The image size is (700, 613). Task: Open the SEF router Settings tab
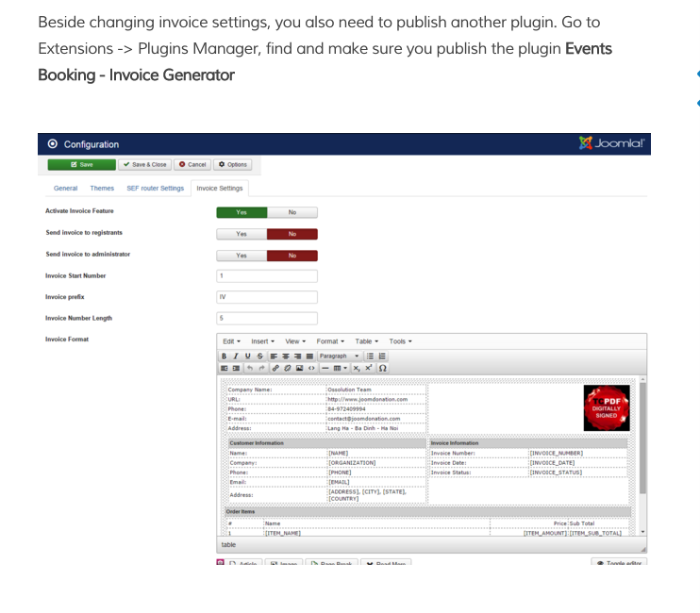coord(155,189)
